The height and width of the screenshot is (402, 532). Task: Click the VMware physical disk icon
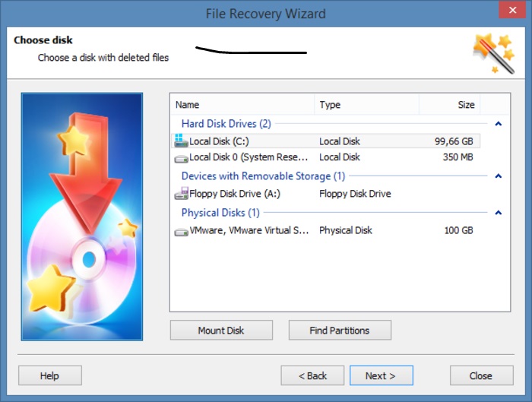pos(181,232)
